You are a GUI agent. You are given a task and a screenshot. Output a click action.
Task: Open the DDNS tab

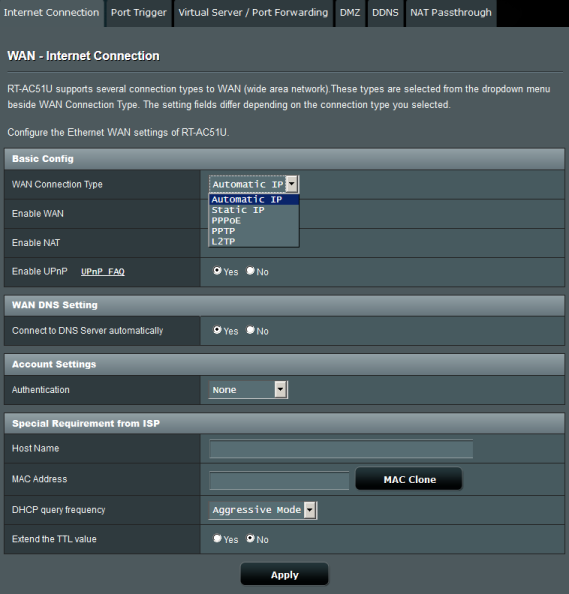[x=385, y=13]
